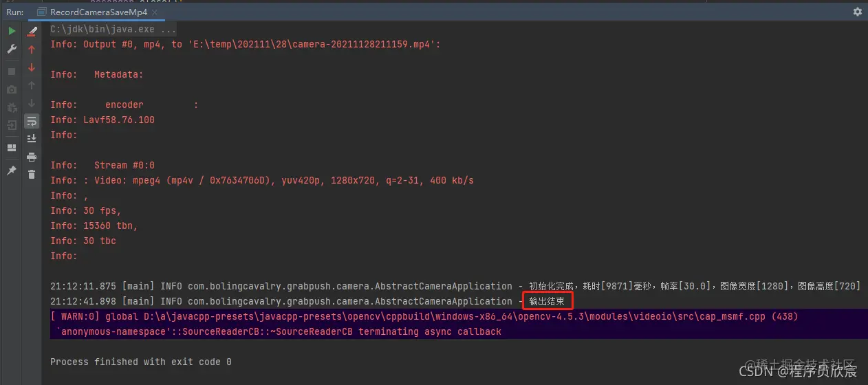Click the 'Info: Output #0, mp4' line
868x385 pixels.
[245, 44]
